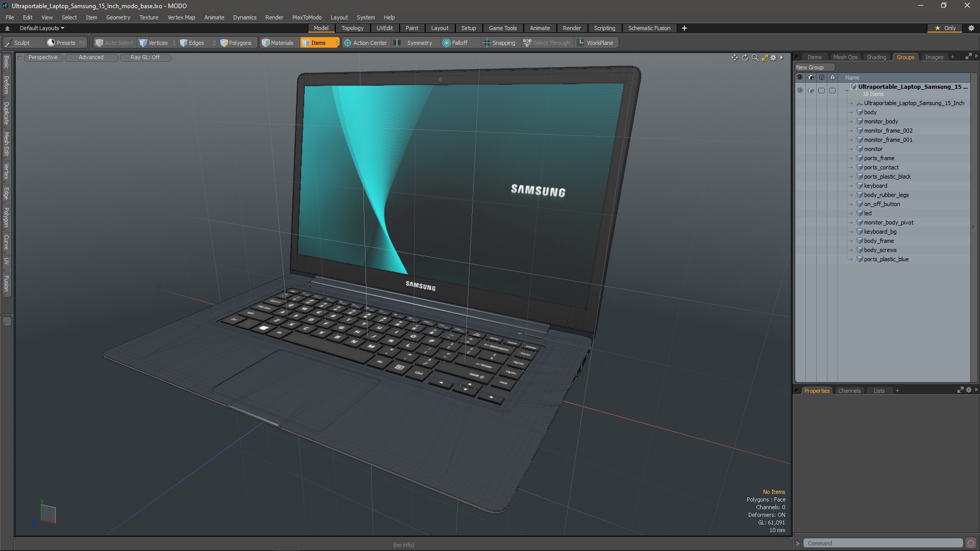Open Default Layouts dropdown
Viewport: 980px width, 551px height.
42,28
